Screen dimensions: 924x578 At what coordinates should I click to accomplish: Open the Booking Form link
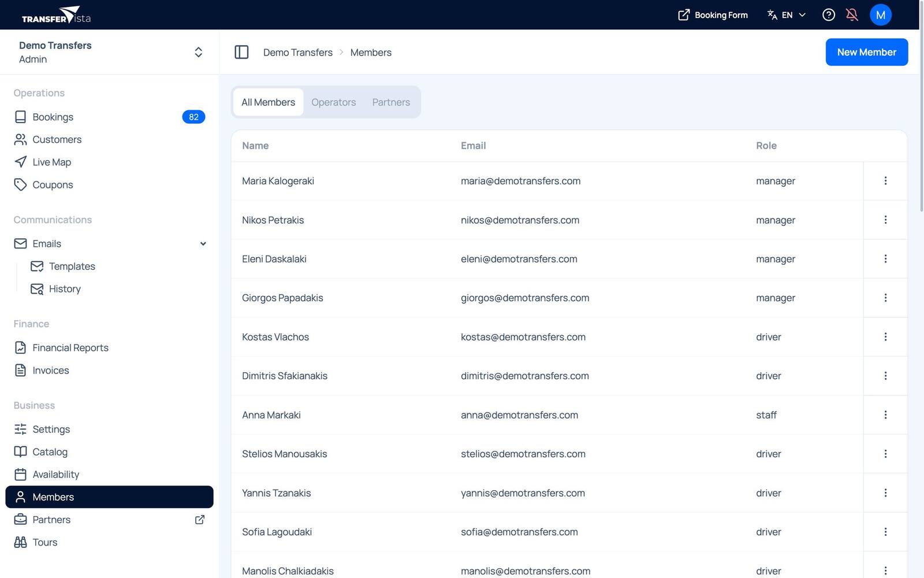click(713, 15)
